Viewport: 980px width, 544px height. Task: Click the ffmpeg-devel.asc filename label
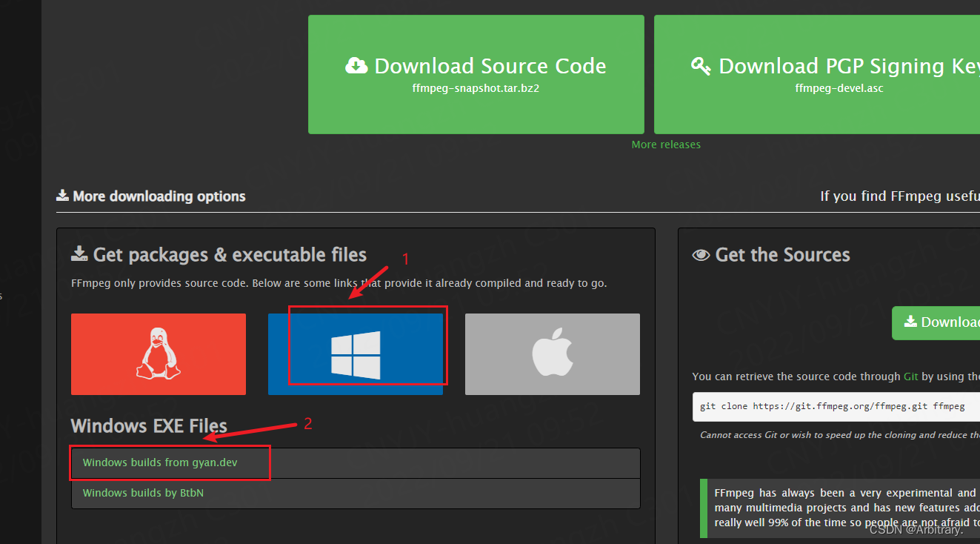(x=839, y=87)
